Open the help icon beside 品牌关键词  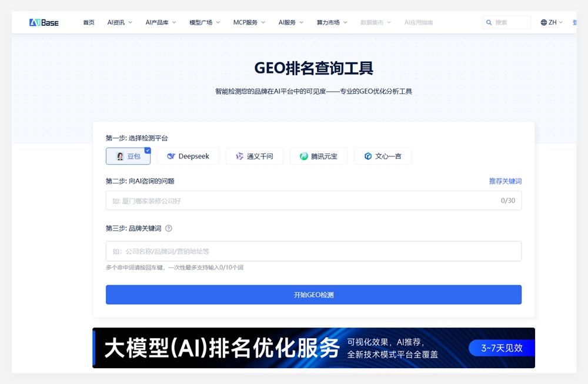[x=169, y=228]
